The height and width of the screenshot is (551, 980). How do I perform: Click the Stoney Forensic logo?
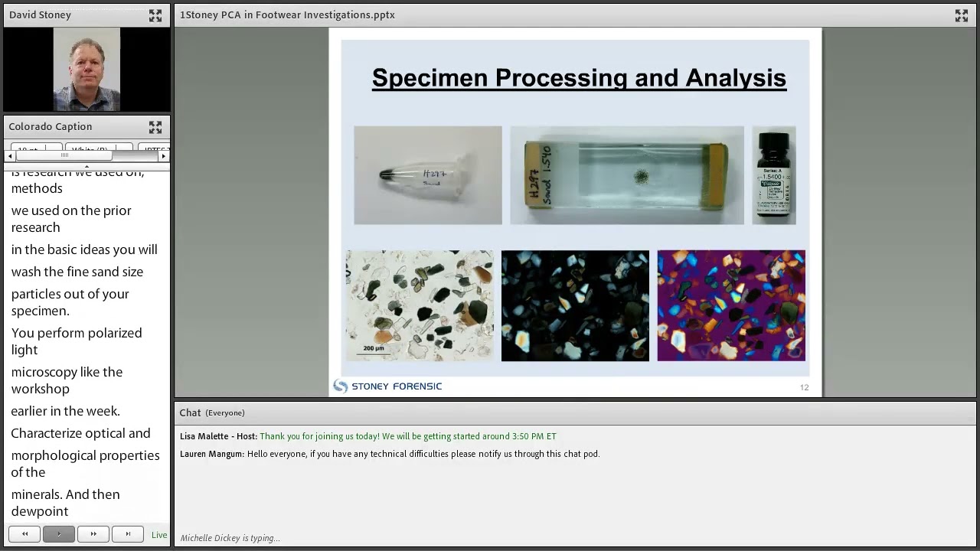[387, 386]
